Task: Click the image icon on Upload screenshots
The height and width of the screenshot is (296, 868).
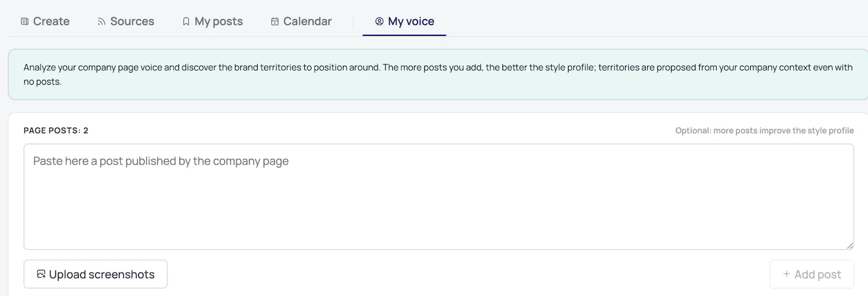Action: (x=41, y=274)
